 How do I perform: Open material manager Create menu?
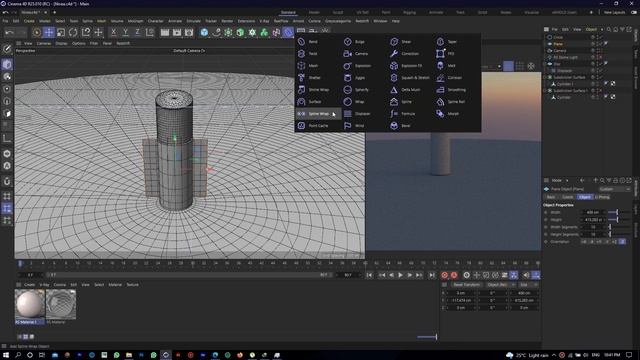point(29,285)
